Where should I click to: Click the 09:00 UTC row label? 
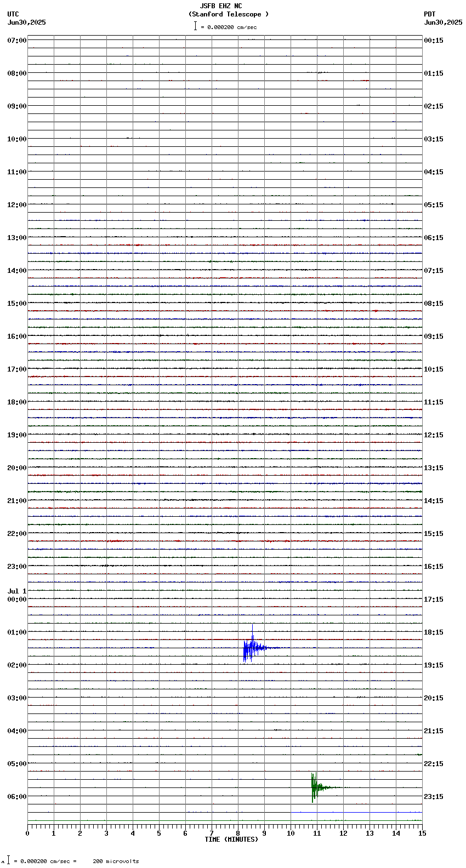17,106
